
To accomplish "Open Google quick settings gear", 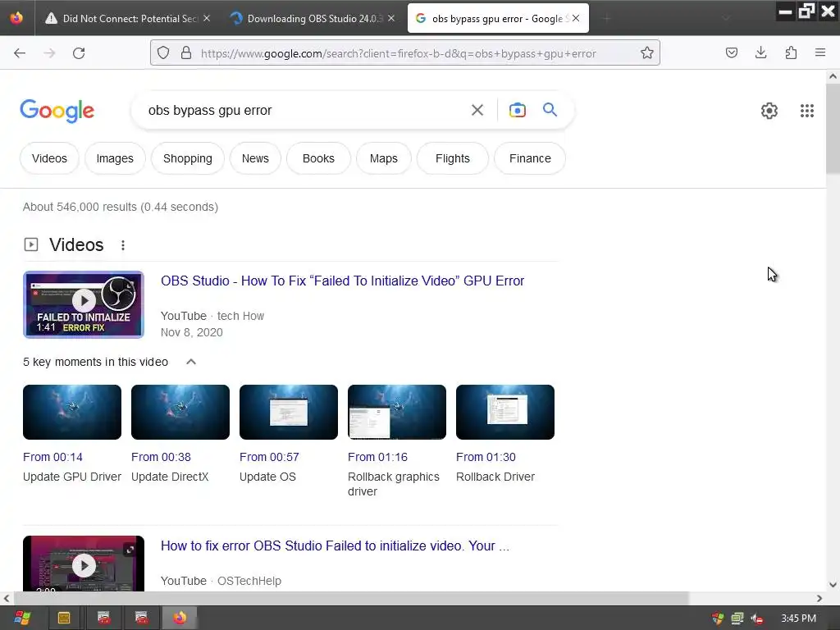I will coord(769,111).
